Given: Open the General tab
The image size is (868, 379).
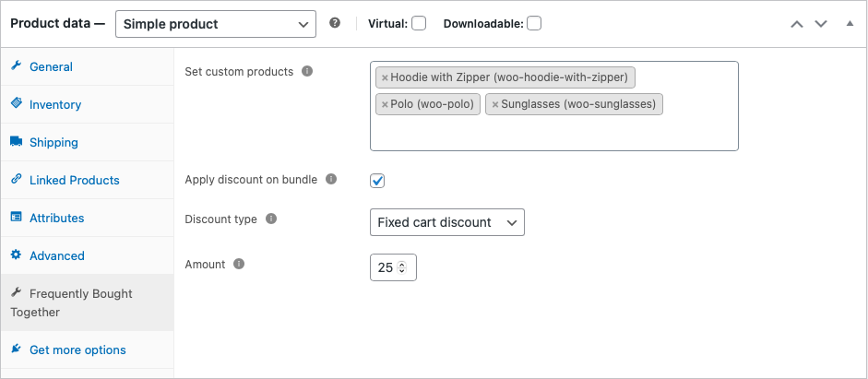Looking at the screenshot, I should click(88, 66).
